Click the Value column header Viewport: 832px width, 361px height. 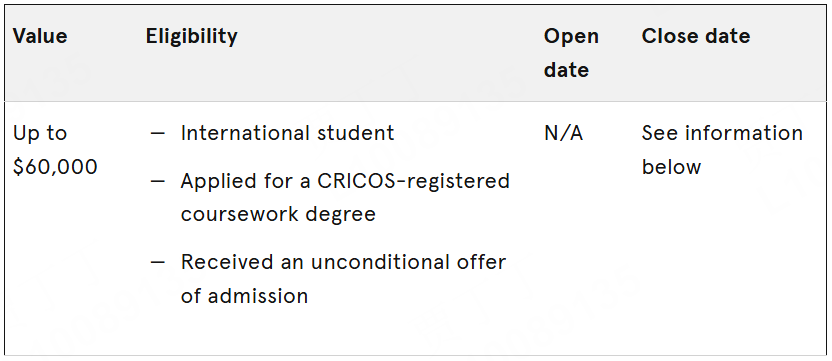(x=40, y=36)
